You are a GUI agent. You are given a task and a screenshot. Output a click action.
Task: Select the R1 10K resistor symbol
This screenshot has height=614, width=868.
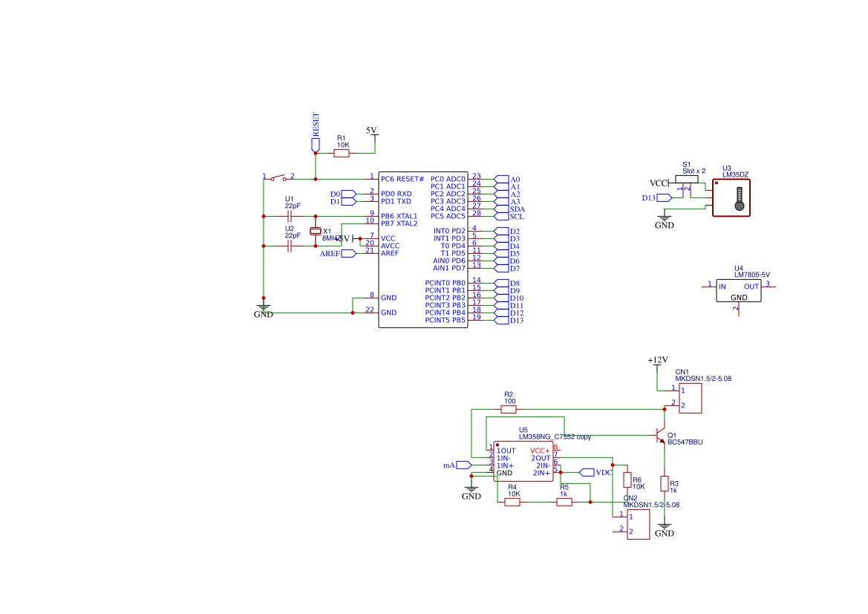point(342,154)
